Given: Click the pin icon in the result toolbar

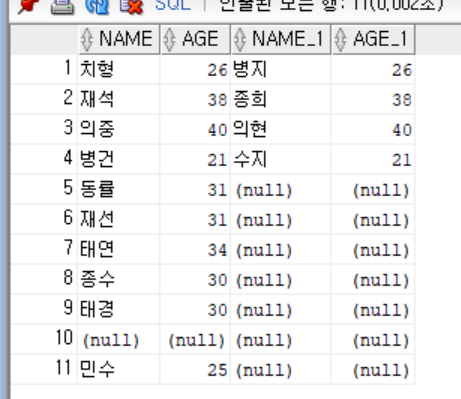Looking at the screenshot, I should 28,6.
